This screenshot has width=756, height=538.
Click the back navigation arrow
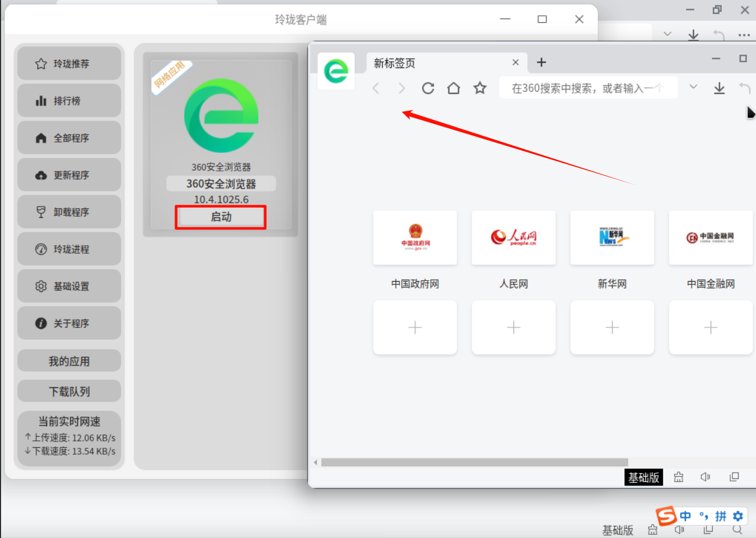(376, 88)
